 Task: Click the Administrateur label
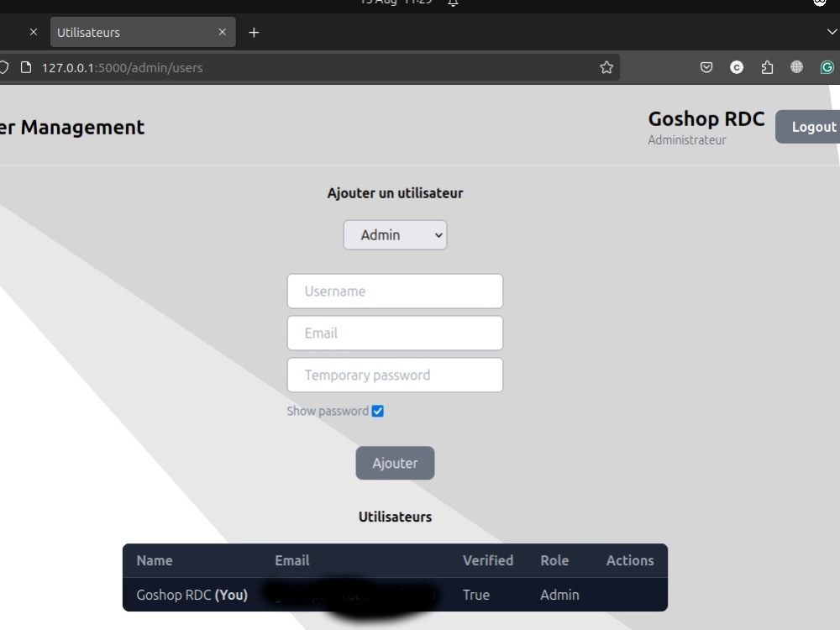coord(687,139)
